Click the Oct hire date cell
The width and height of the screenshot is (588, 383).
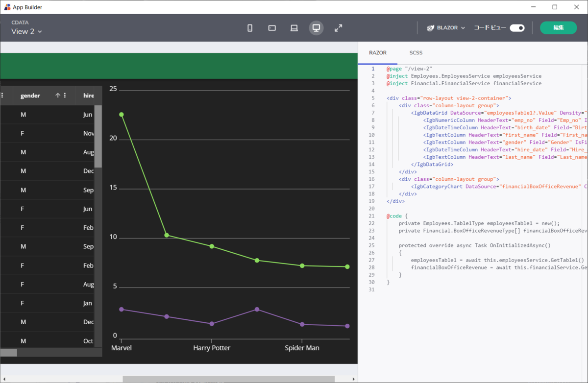(x=88, y=341)
